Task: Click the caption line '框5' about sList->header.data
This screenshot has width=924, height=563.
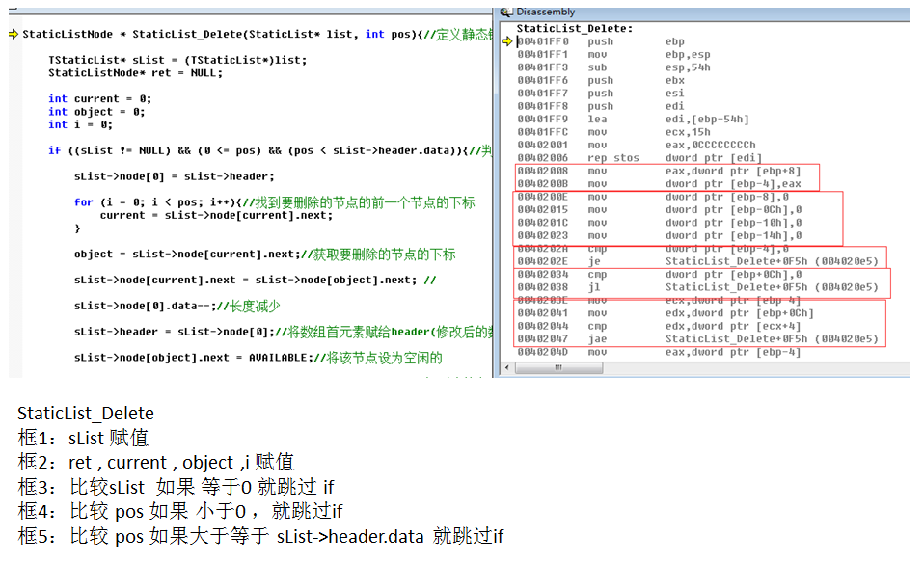Action: point(261,537)
